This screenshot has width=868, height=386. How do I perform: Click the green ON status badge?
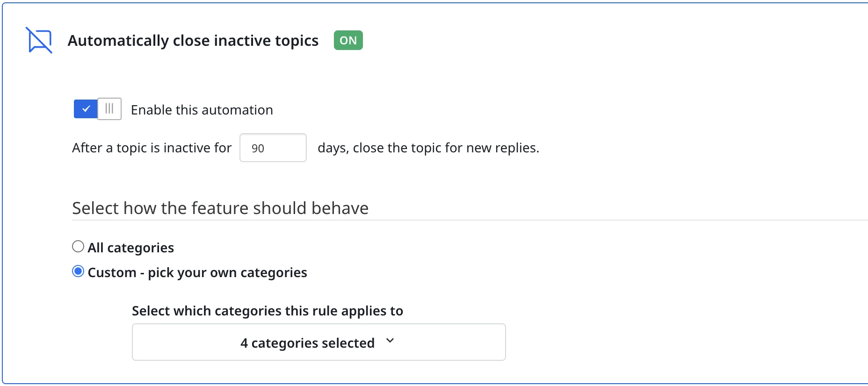348,40
